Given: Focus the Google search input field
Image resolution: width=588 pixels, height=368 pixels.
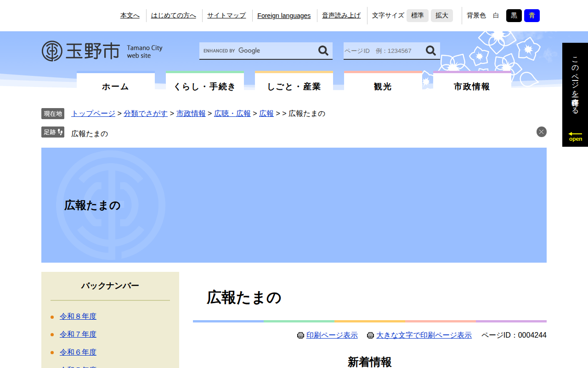Looking at the screenshot, I should tap(258, 51).
